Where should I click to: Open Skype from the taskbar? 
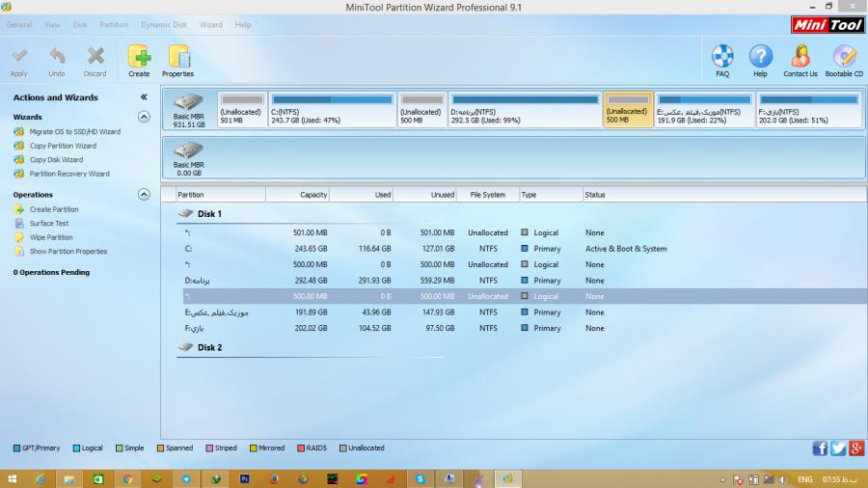[420, 479]
